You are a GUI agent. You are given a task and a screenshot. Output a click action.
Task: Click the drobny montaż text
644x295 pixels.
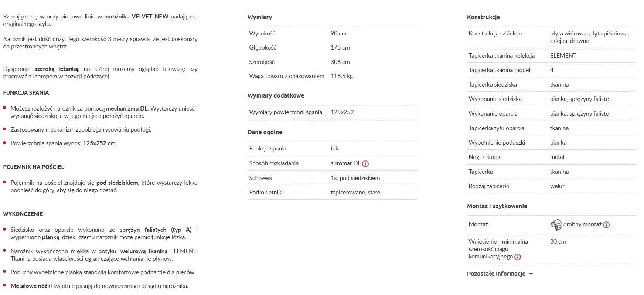pos(582,224)
